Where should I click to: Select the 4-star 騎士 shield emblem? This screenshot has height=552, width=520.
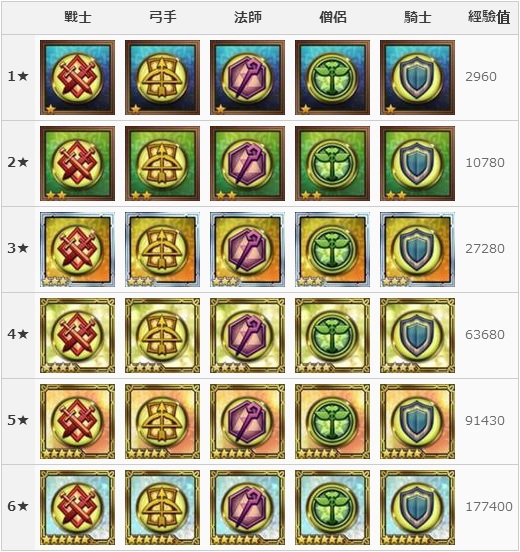pos(417,335)
